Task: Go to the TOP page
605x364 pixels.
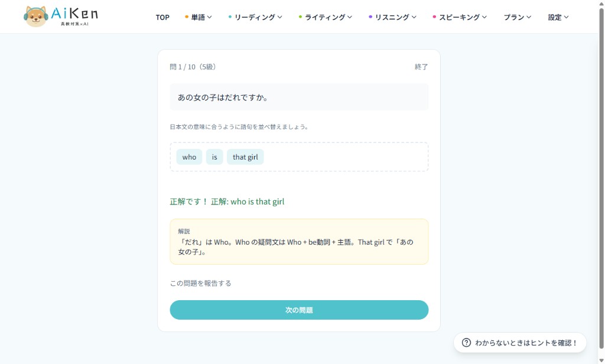Action: [x=162, y=17]
